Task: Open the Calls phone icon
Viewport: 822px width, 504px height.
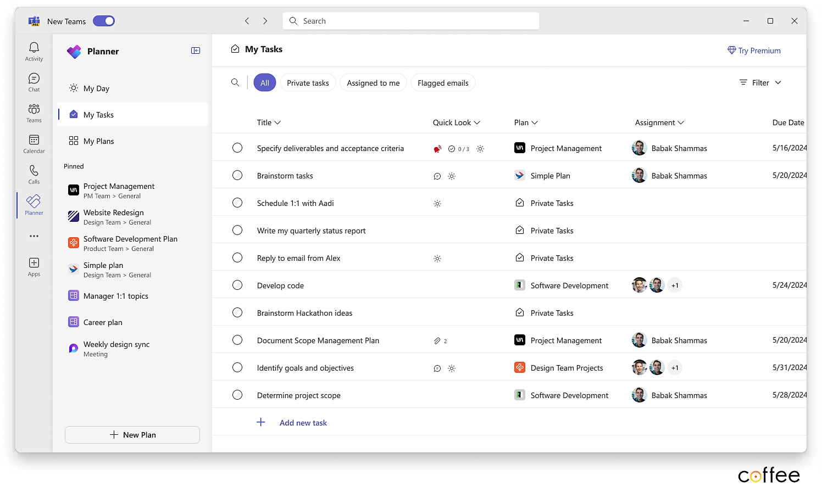Action: [x=34, y=171]
